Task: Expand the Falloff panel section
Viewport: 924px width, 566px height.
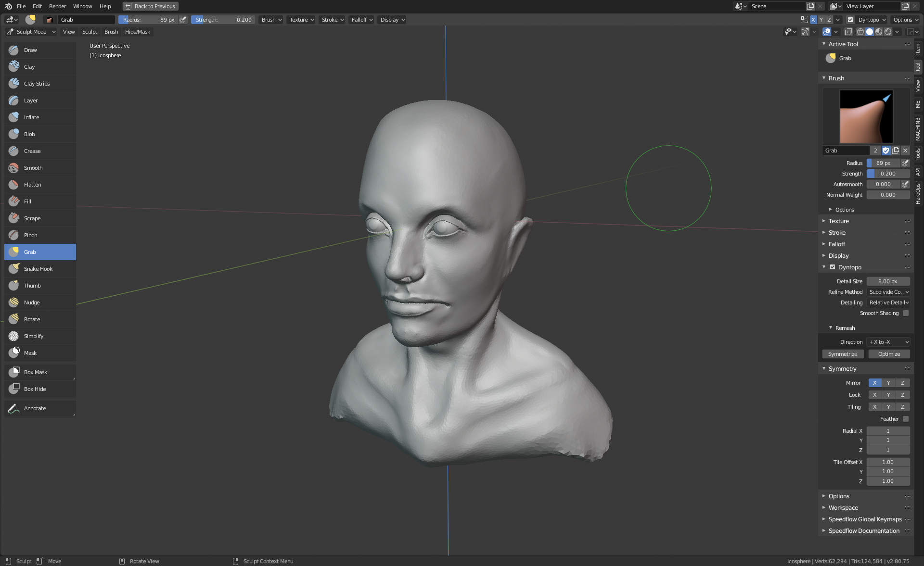Action: (837, 244)
